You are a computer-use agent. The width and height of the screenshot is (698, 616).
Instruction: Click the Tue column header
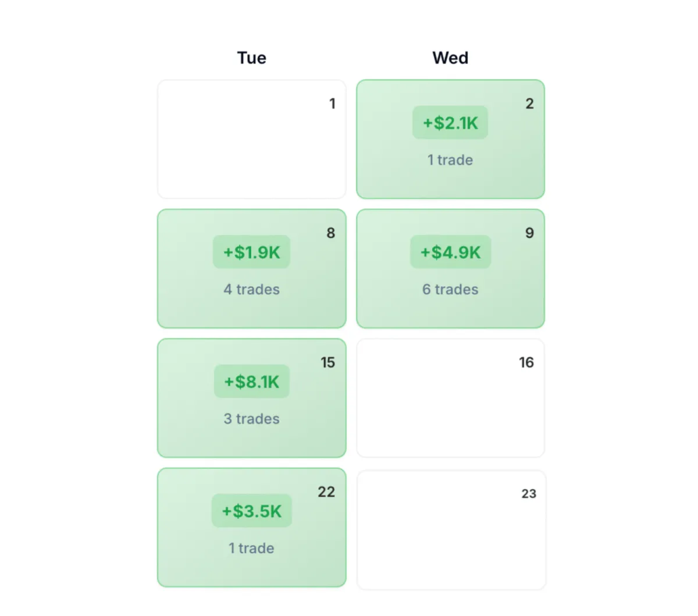pos(252,58)
